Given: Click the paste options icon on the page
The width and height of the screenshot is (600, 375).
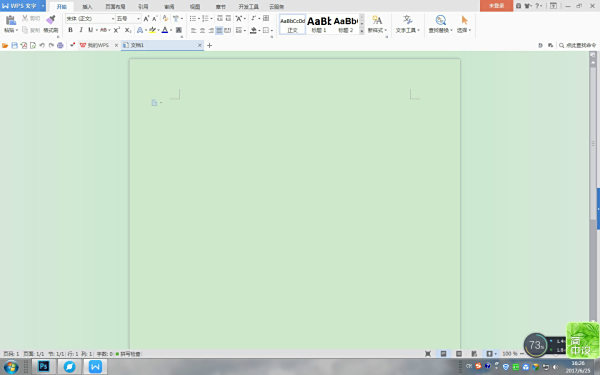Looking at the screenshot, I should (x=154, y=103).
